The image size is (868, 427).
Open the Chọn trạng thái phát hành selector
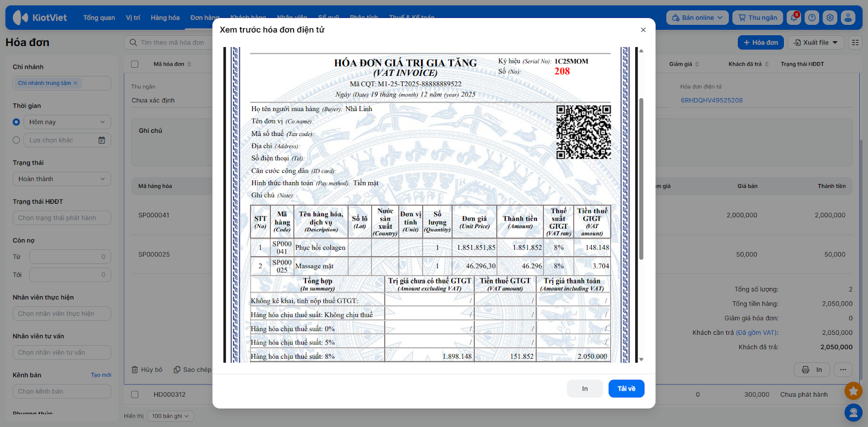coord(62,218)
